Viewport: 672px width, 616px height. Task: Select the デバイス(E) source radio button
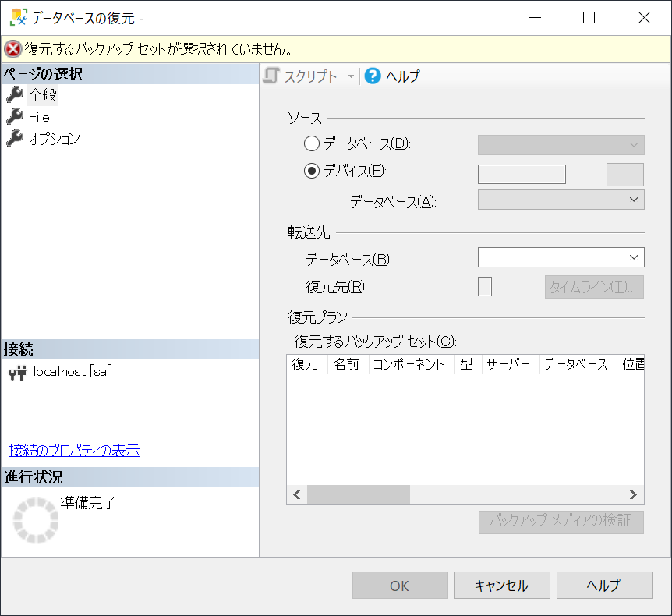(312, 171)
